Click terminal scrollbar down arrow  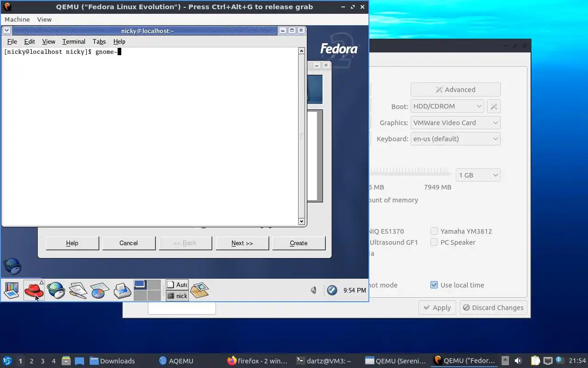[301, 221]
